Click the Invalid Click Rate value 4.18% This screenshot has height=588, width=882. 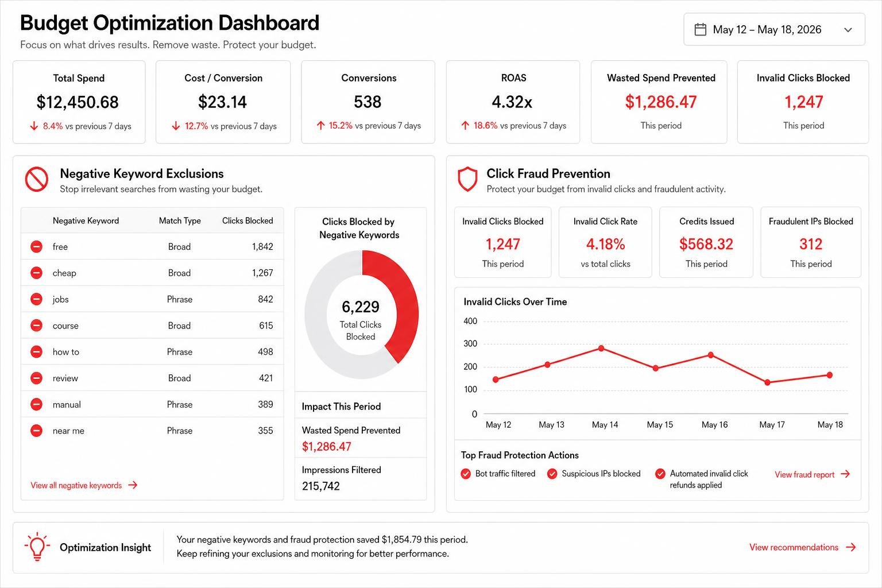[605, 245]
